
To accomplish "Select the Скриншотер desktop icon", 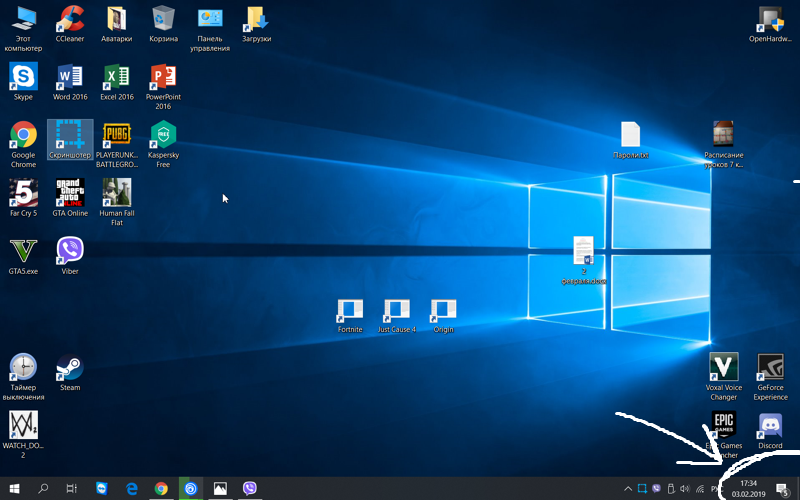I will 70,140.
